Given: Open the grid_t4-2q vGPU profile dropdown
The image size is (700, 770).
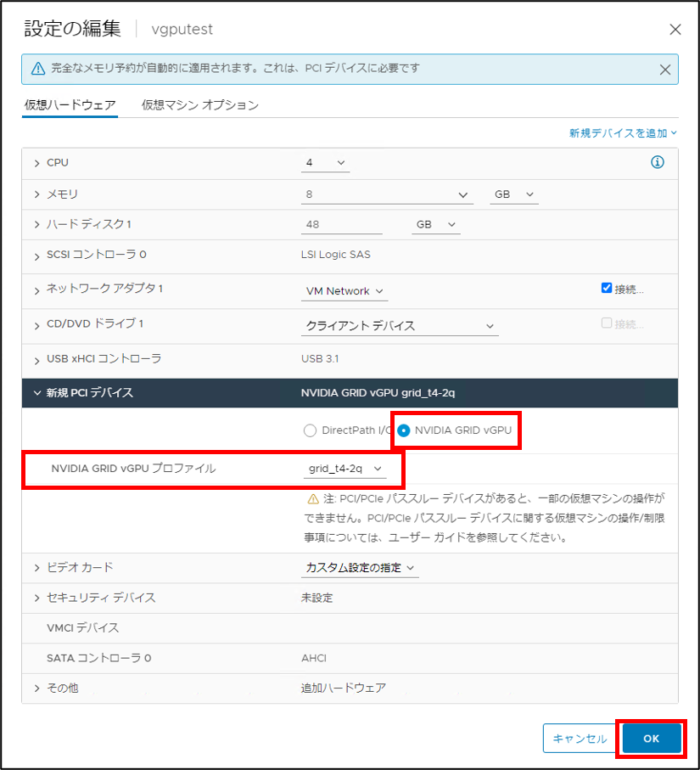Looking at the screenshot, I should pos(345,469).
